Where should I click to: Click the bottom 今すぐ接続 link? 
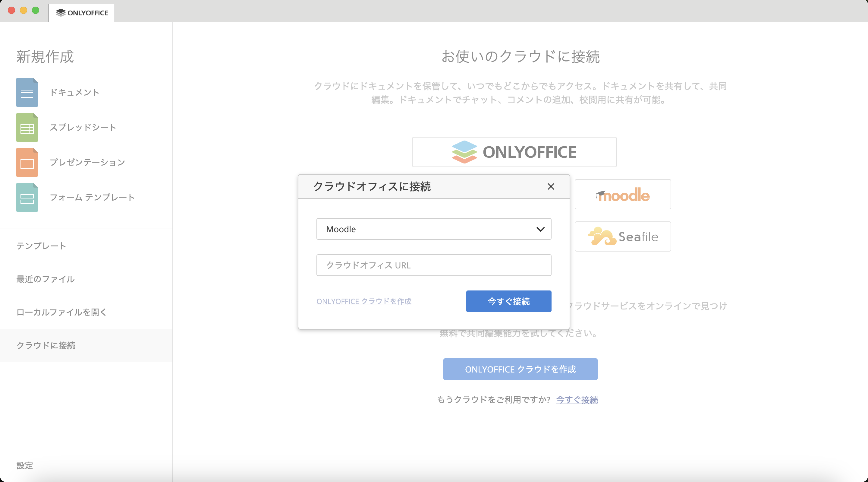577,400
